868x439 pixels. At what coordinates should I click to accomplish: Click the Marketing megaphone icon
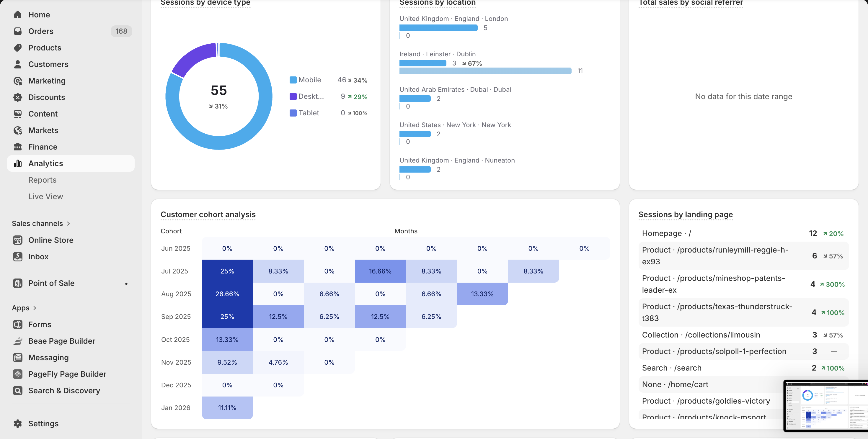click(18, 81)
